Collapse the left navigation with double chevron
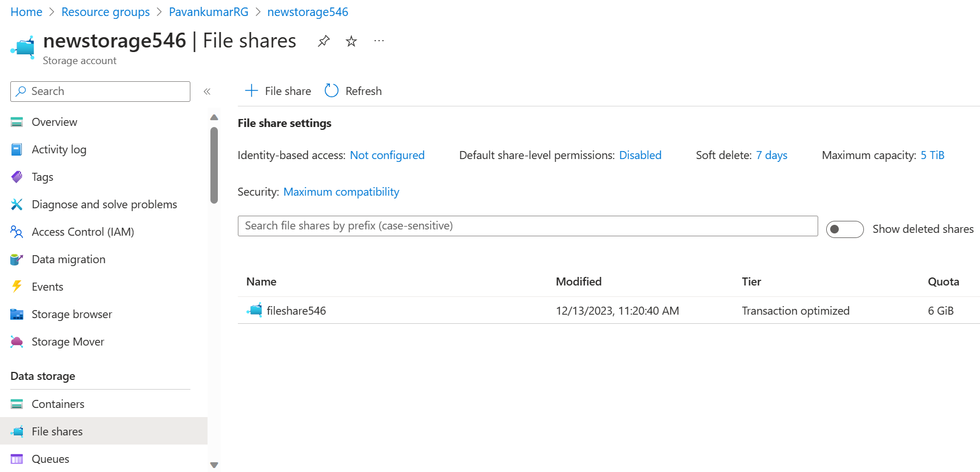 [x=207, y=92]
